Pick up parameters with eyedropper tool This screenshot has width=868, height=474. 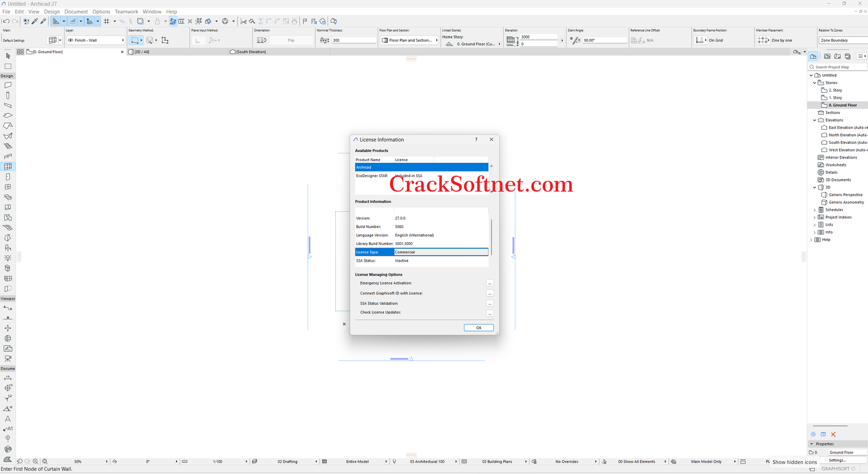click(35, 21)
